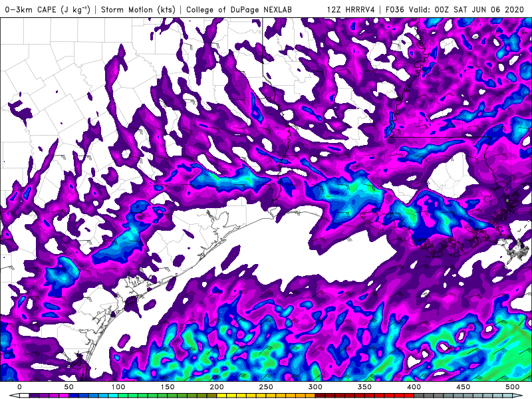Click the color bar label "400"
Screen dimensions: 532x399
(x=414, y=387)
